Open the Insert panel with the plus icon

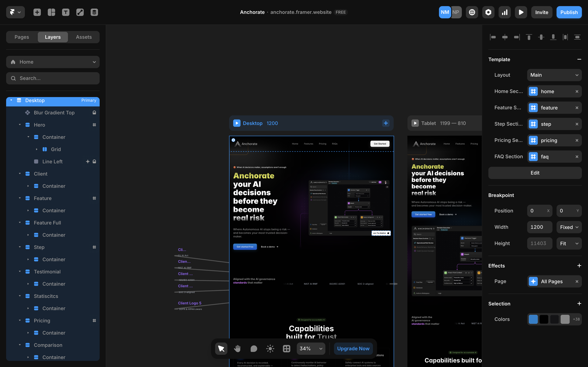coord(37,12)
